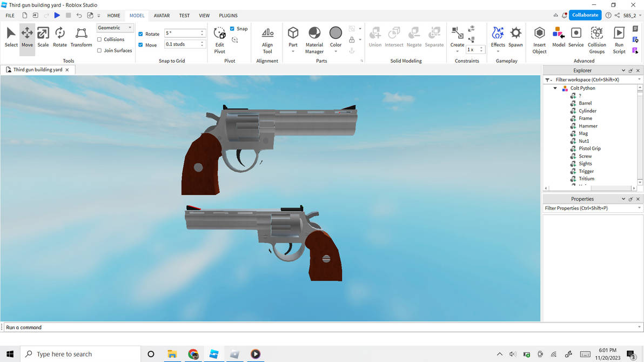This screenshot has height=362, width=644.
Task: Toggle the Join Surfaces checkbox
Action: coord(100,50)
